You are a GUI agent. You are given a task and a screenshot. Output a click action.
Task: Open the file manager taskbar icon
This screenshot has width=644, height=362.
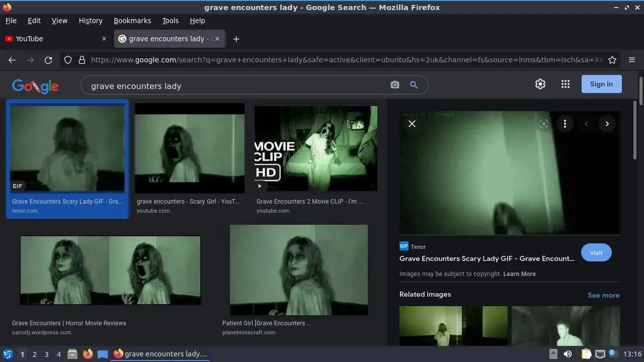72,354
